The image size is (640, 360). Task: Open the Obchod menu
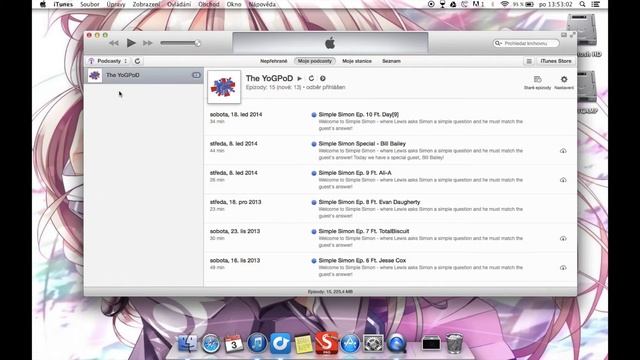209,4
